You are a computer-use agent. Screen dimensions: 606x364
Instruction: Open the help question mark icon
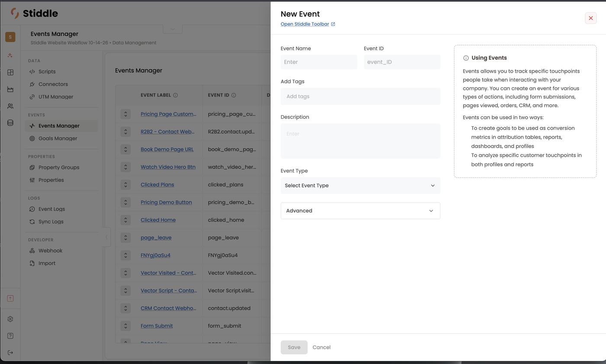[10, 336]
